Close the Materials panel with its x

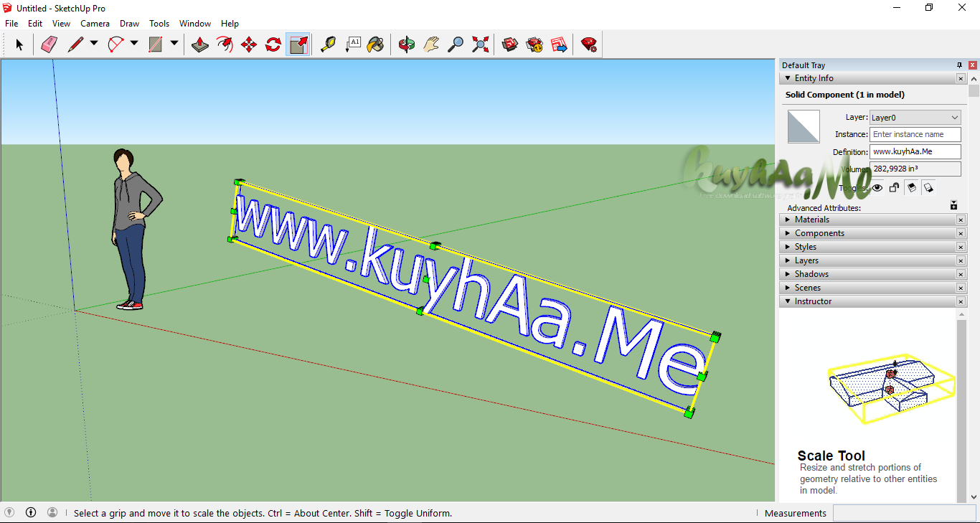coord(961,220)
